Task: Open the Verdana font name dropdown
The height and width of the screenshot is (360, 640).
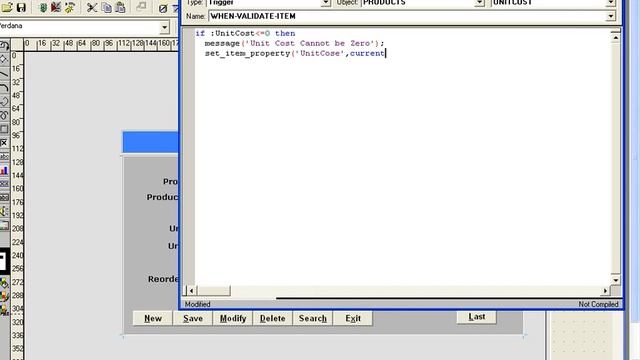Action: click(x=164, y=27)
